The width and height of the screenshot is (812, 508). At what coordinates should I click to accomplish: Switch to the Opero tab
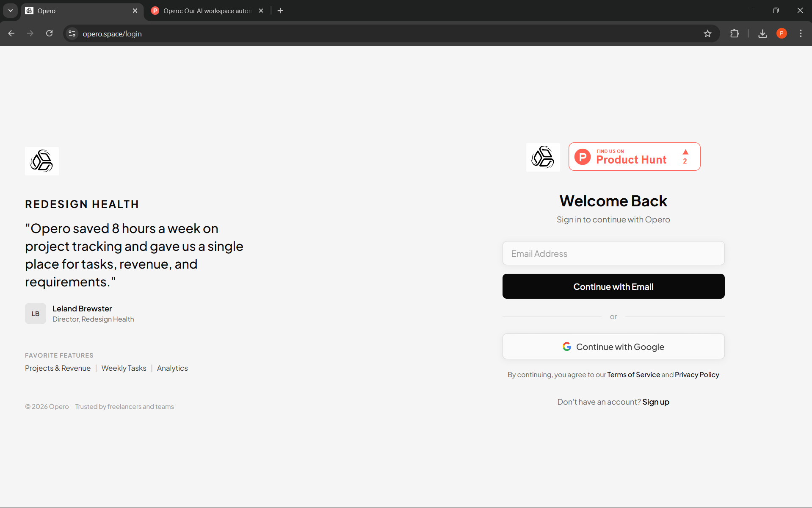point(82,11)
